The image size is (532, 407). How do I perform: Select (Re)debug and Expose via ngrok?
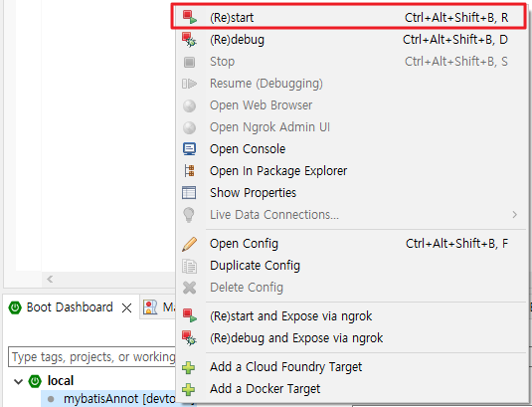pyautogui.click(x=352, y=338)
